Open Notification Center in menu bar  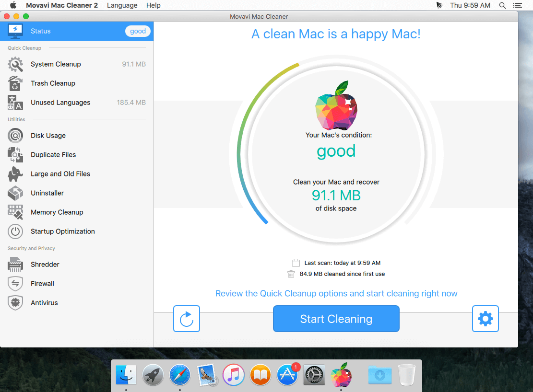[517, 5]
